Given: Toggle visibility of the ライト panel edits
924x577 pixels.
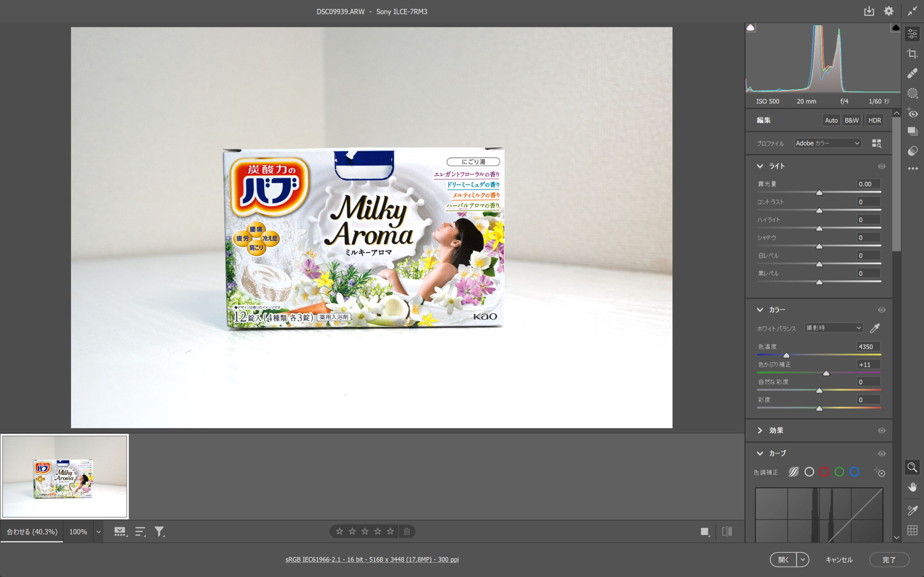Looking at the screenshot, I should (881, 166).
